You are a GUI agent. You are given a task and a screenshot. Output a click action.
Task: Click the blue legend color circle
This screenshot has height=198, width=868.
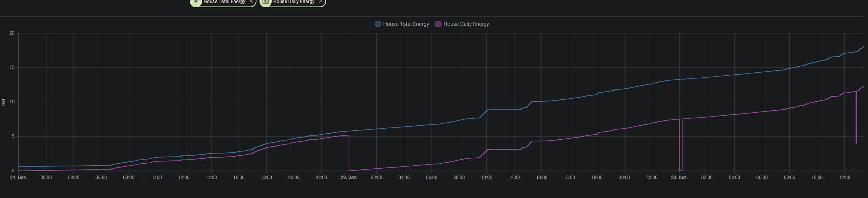(x=378, y=24)
